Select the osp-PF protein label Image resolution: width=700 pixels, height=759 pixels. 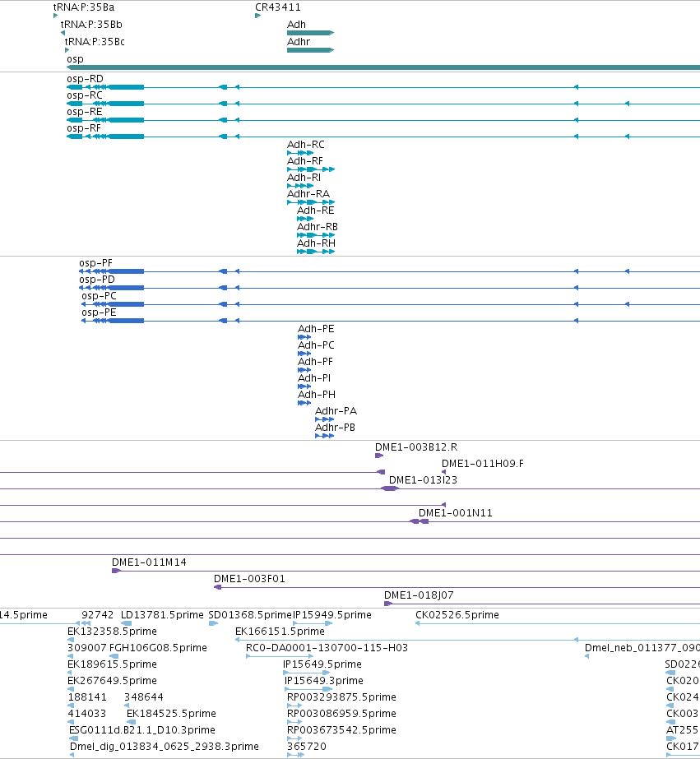[x=96, y=263]
